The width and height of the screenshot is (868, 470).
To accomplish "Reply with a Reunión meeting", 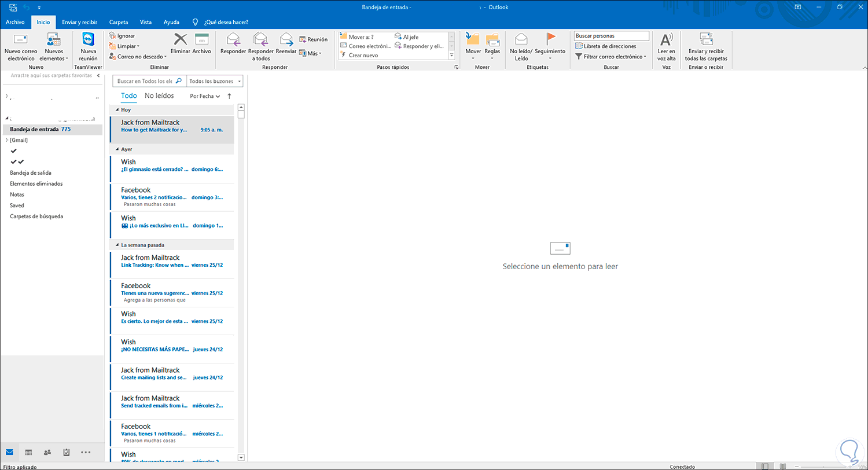I will point(313,39).
